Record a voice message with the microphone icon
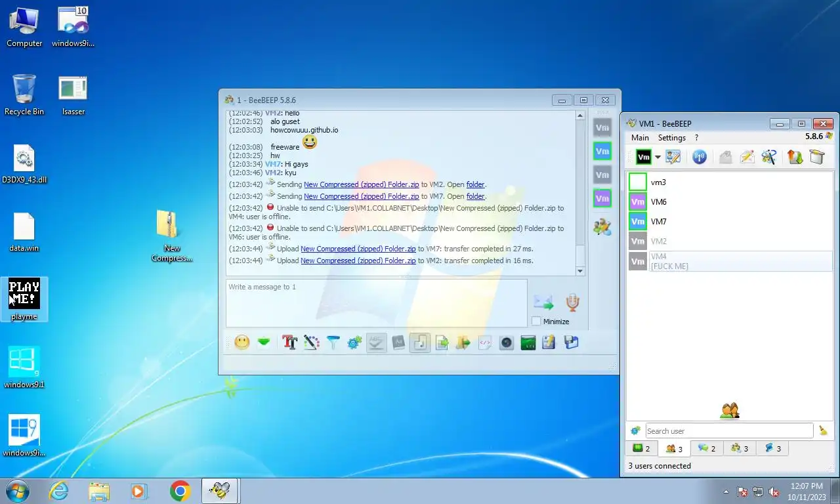 (572, 303)
